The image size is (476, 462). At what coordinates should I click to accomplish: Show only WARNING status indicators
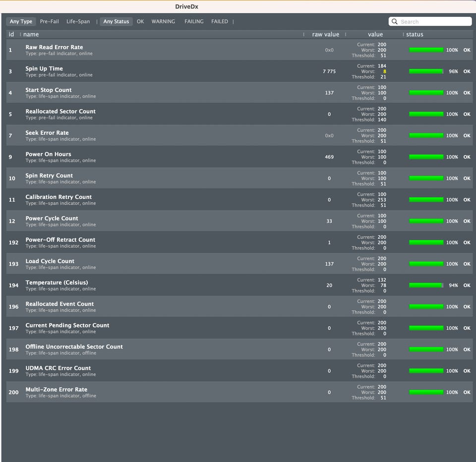click(x=163, y=21)
